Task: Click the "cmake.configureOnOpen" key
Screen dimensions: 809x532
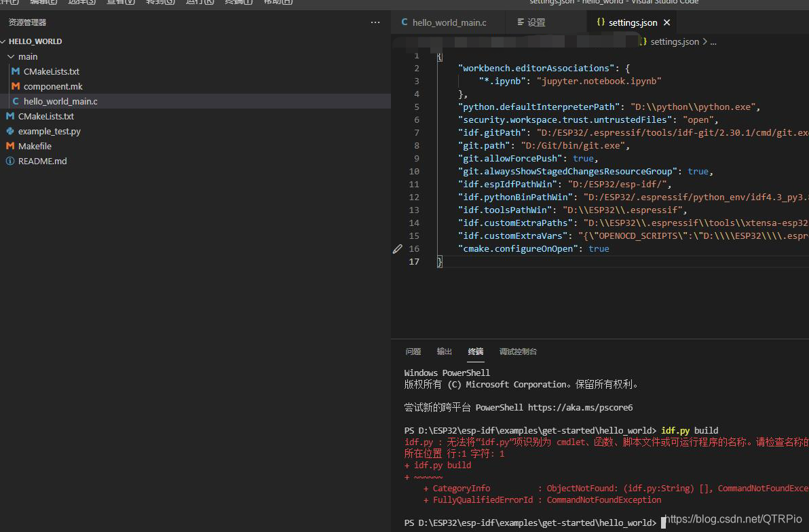Action: (518, 249)
